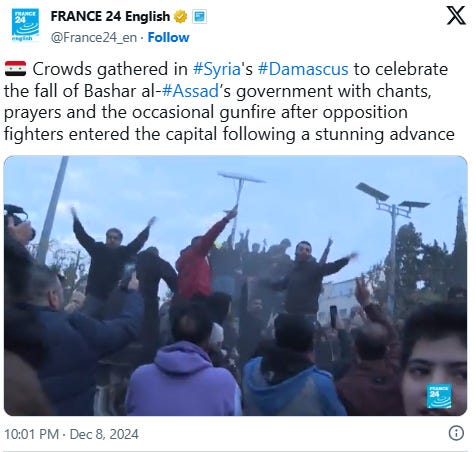Open the #Damascus hashtag
Screen dimensions: 476x452
(x=303, y=69)
